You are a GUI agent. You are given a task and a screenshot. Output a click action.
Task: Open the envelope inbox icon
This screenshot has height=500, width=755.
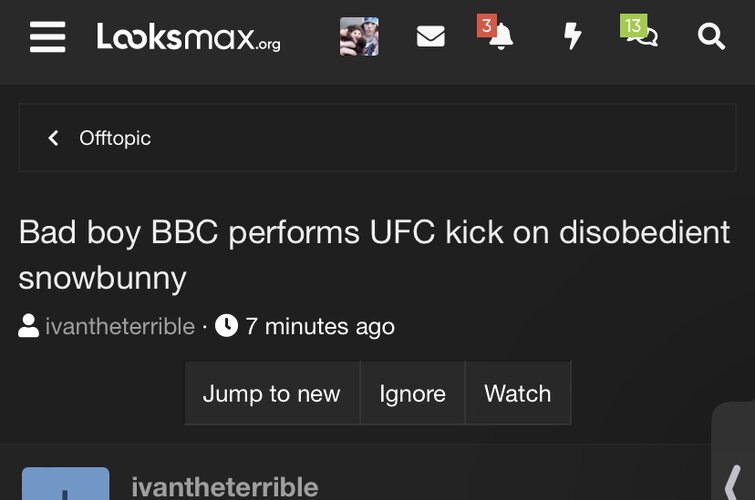(x=430, y=37)
